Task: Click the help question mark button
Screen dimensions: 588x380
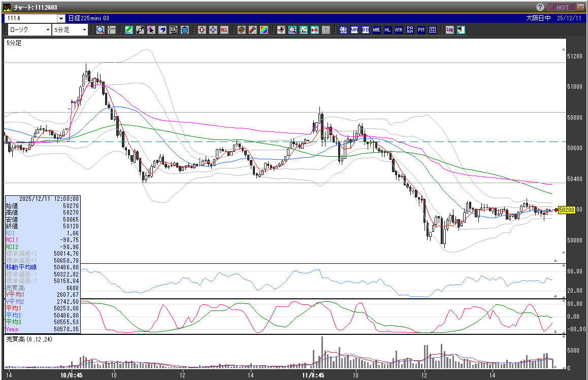Action: click(x=540, y=7)
